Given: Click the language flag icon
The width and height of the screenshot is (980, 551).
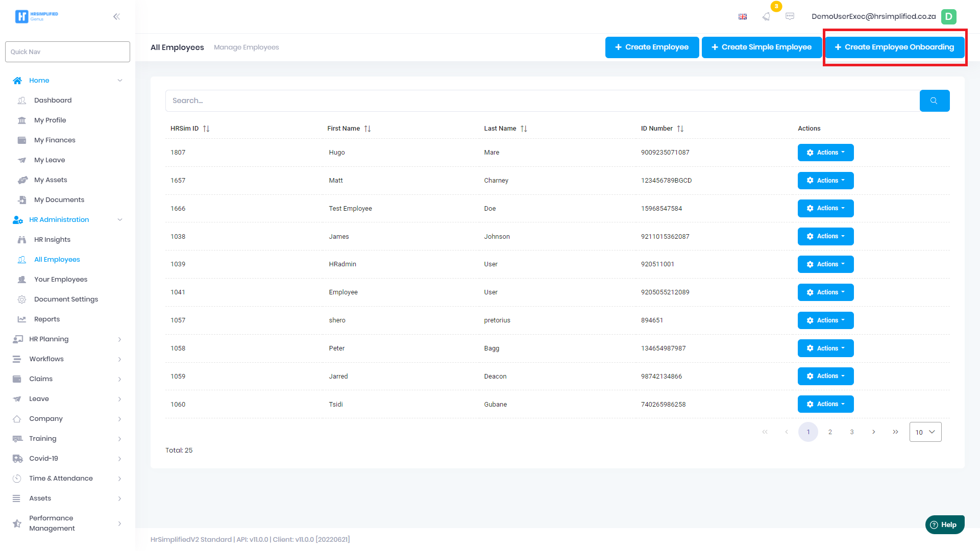Looking at the screenshot, I should click(743, 16).
